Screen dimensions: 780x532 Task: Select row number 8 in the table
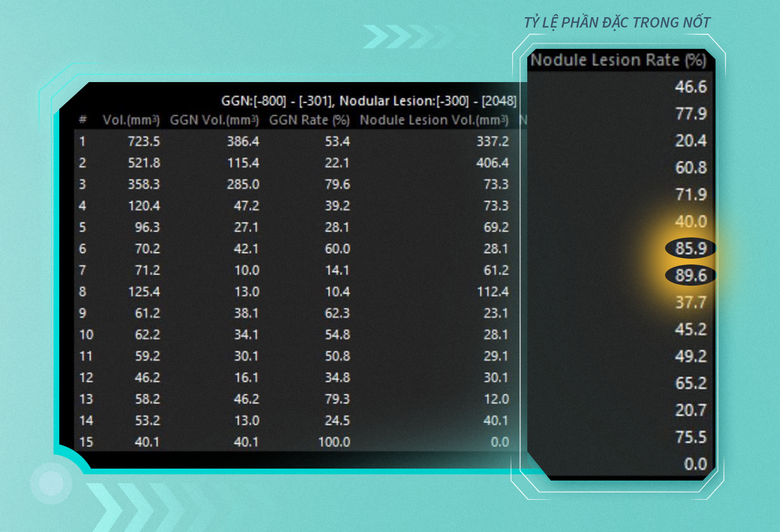(x=83, y=292)
